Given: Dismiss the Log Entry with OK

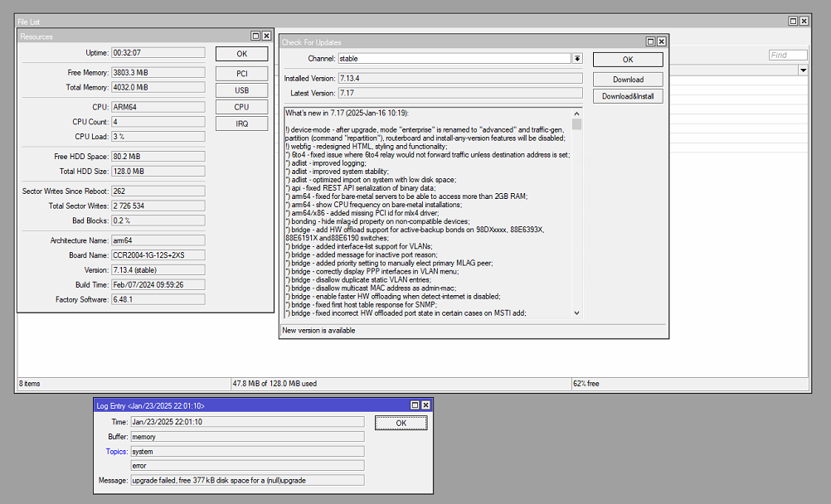Looking at the screenshot, I should [x=401, y=423].
